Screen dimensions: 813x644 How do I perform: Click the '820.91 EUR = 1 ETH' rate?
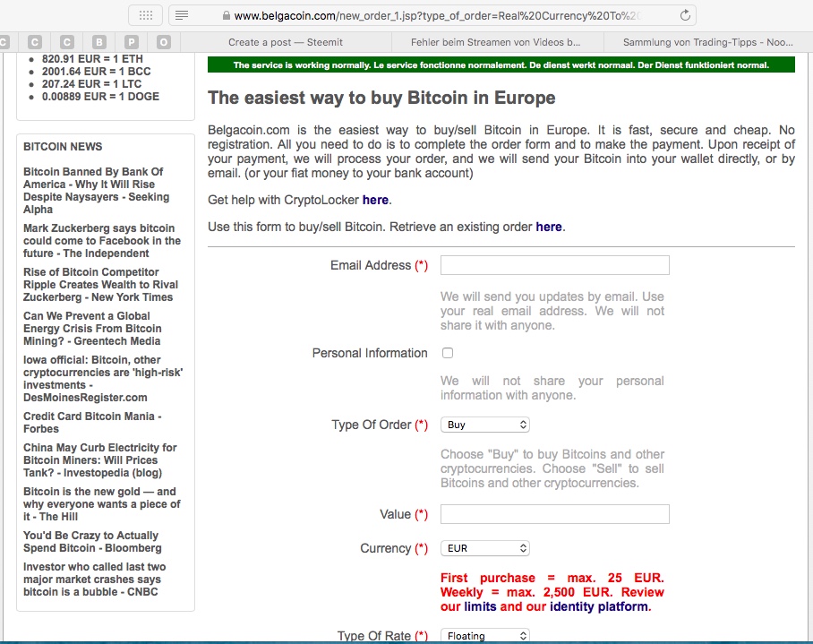(x=92, y=58)
